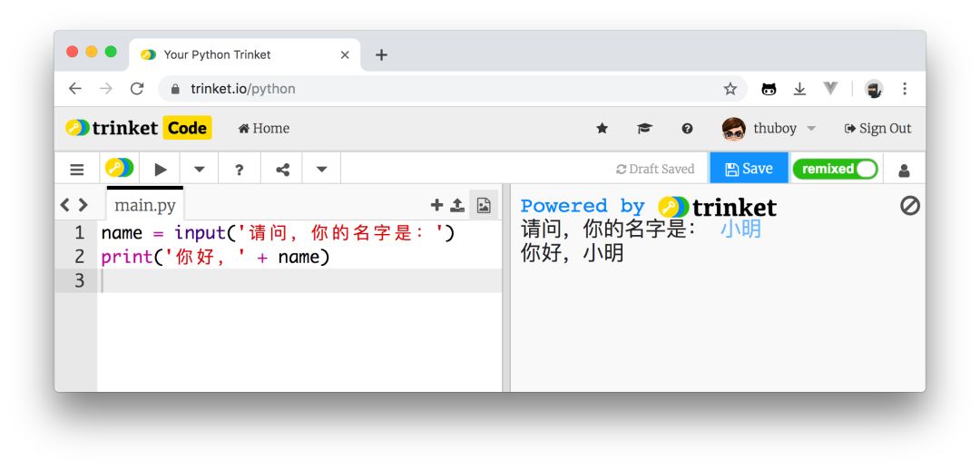Screen dimensions: 980x469
Task: Open the share icon in editor toolbar
Action: pyautogui.click(x=282, y=169)
